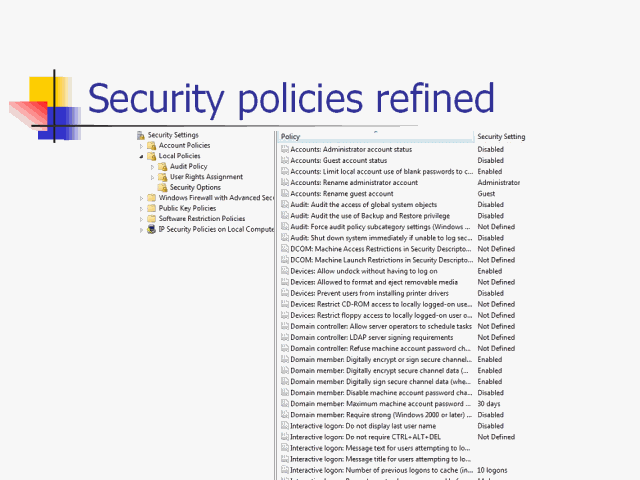Expand the Account Policies tree node
The image size is (640, 480).
pos(143,146)
